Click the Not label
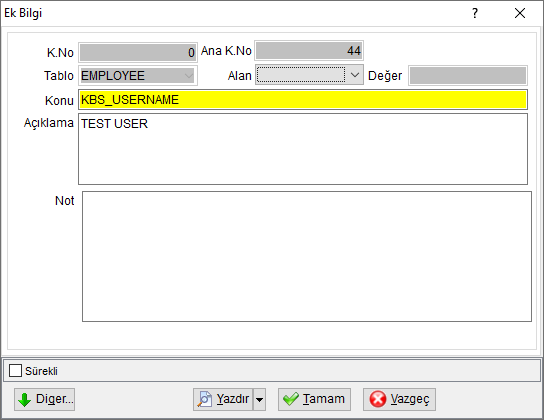The image size is (544, 420). 65,200
